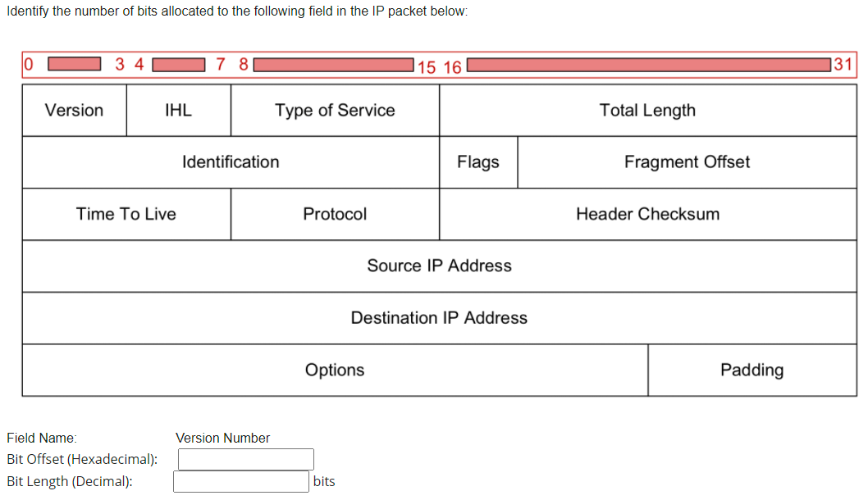Click the Padding field cell

[752, 370]
